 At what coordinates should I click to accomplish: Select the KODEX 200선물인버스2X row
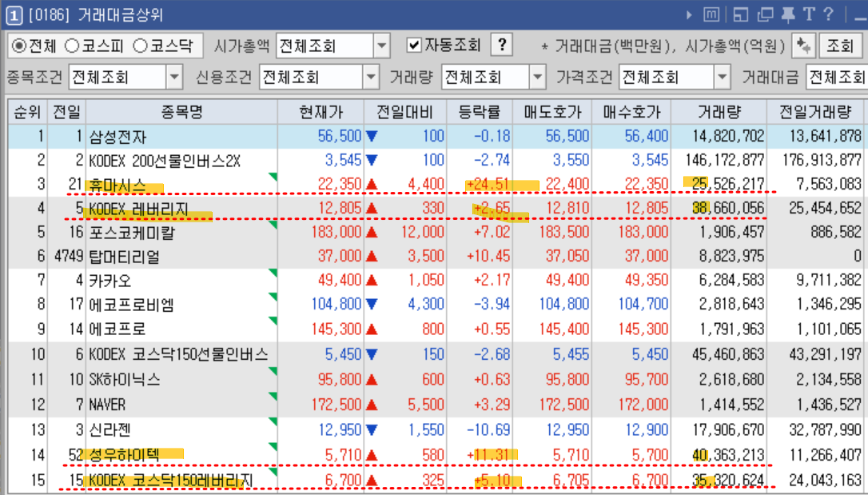435,161
